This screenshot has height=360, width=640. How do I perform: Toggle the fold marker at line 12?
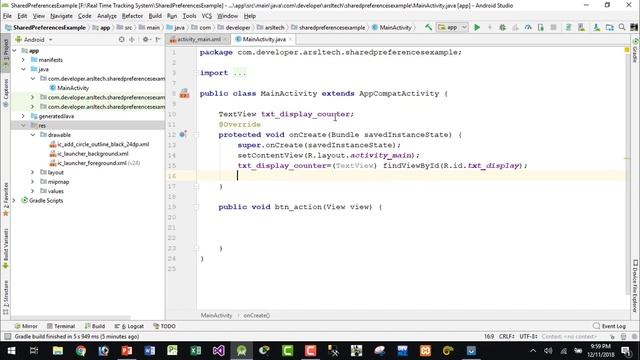click(x=196, y=134)
